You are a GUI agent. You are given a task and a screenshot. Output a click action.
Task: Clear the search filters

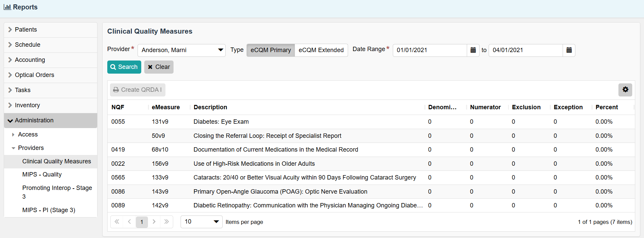pos(159,67)
